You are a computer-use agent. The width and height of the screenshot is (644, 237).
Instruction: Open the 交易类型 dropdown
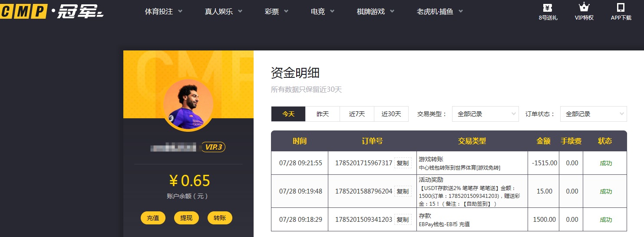485,114
